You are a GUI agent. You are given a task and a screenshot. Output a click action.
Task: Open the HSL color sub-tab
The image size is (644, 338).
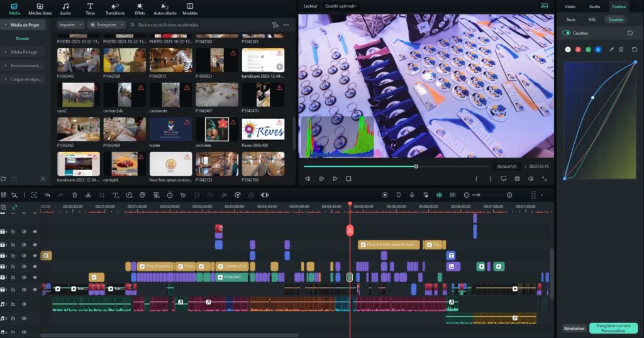click(x=592, y=19)
